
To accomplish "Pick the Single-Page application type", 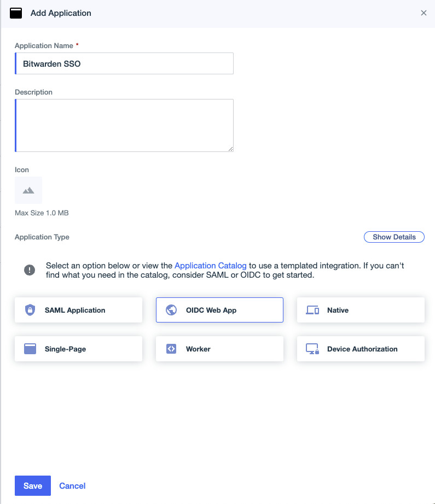I will tap(78, 349).
